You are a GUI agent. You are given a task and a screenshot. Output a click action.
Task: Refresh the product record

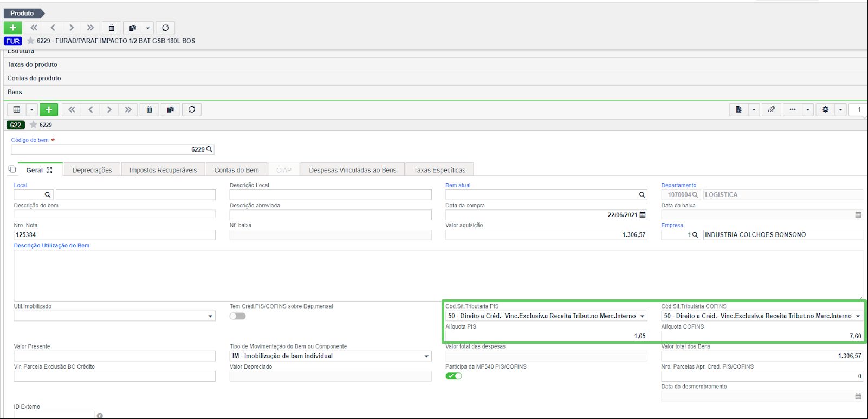pos(165,28)
